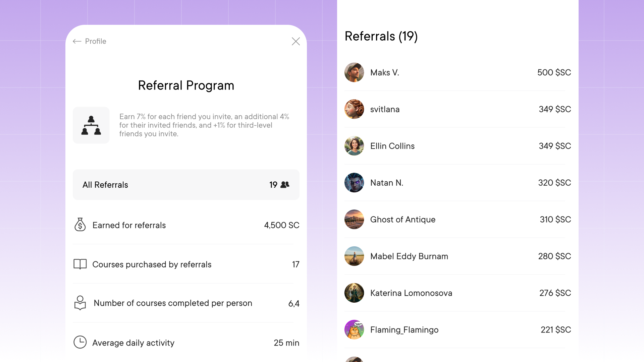Screen dimensions: 644x362
Task: Click the clock icon for daily activity
Action: point(80,342)
